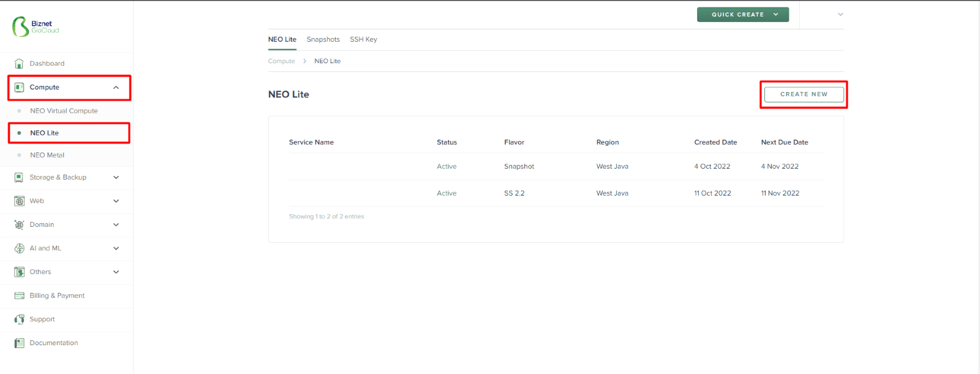Switch to the SSH Key tab
Viewport: 980px width, 374px height.
(363, 39)
